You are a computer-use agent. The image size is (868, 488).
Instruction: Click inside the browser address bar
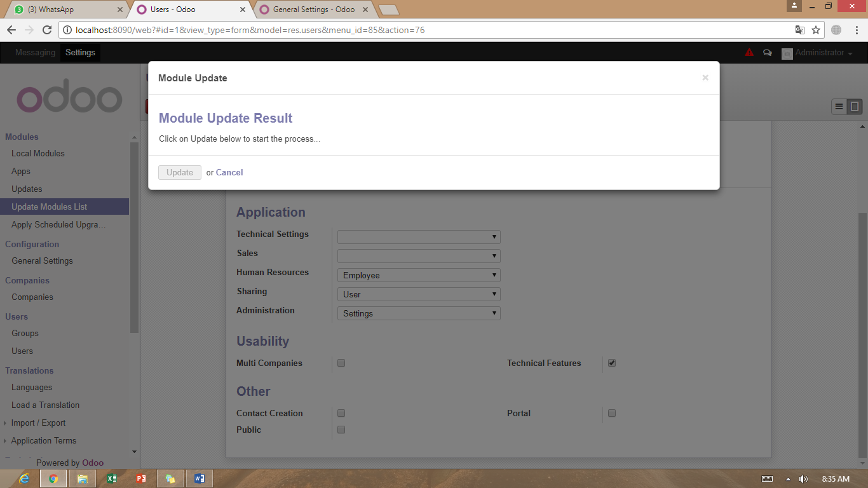(x=381, y=29)
